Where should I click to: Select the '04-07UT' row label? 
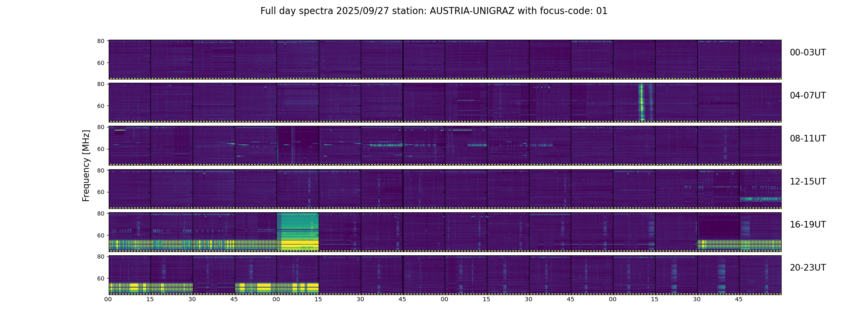(x=808, y=96)
